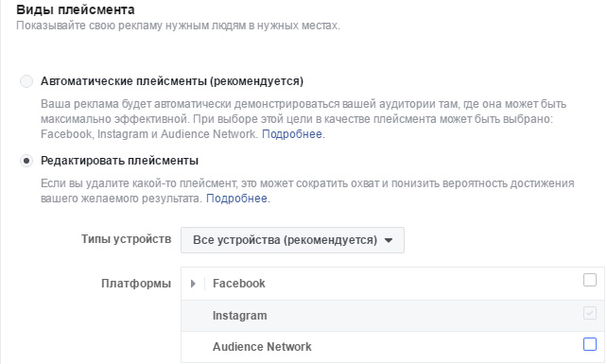Open the Все устройства (рекомендуется) dropdown

[x=293, y=240]
